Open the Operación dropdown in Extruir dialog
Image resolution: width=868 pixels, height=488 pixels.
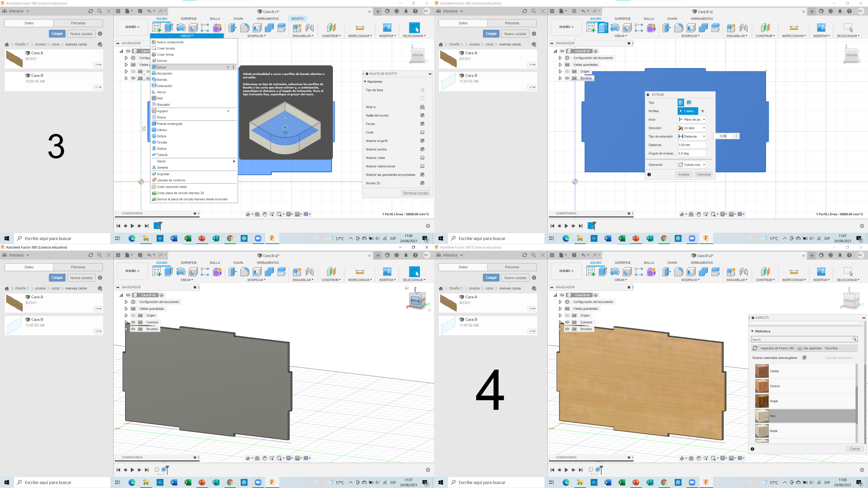point(692,165)
